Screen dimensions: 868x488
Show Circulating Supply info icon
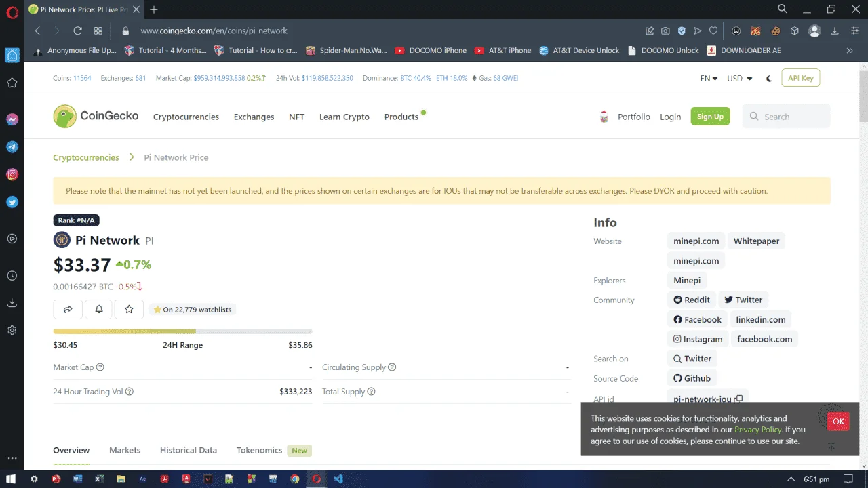pyautogui.click(x=392, y=367)
